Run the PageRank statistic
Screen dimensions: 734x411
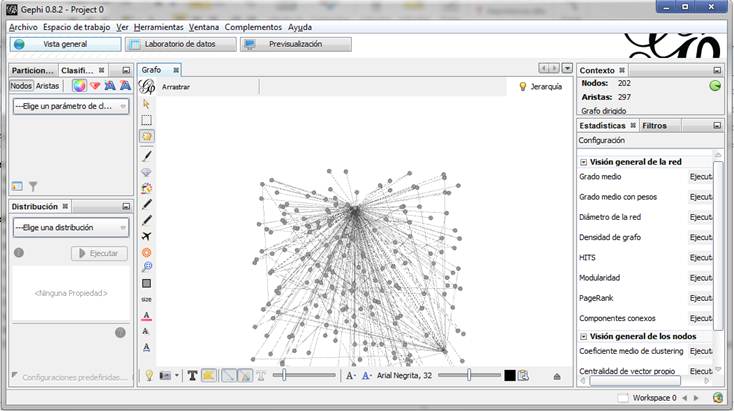pos(700,298)
